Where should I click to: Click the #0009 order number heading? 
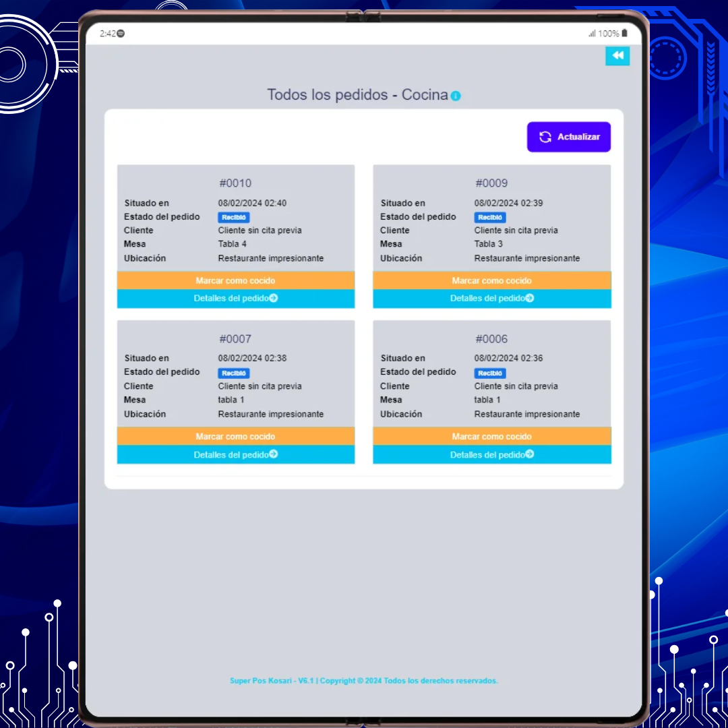coord(491,183)
